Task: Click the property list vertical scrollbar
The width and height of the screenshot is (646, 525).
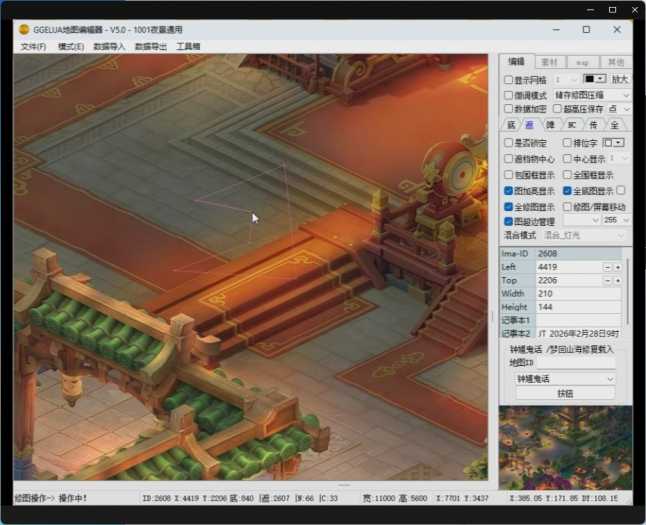Action: coord(627,291)
